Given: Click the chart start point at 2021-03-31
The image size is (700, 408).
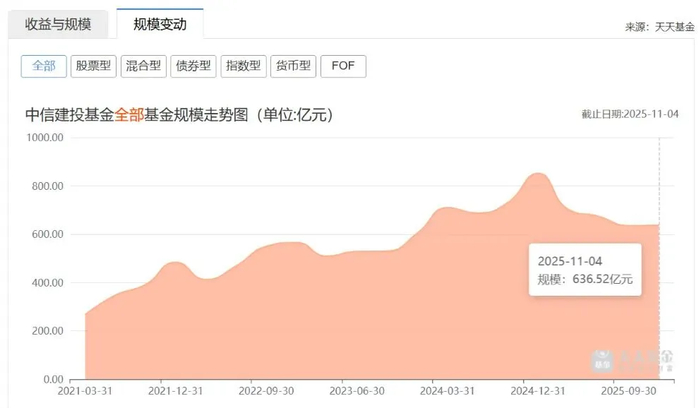Looking at the screenshot, I should [x=85, y=314].
